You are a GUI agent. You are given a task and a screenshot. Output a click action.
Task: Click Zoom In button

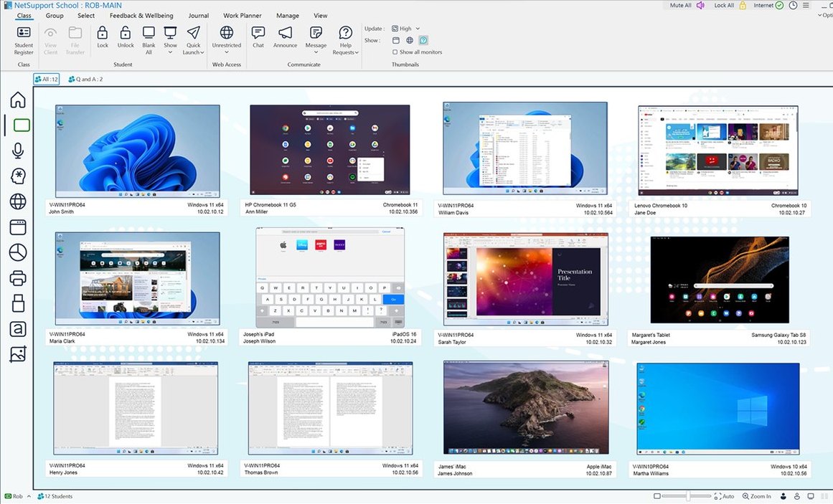[x=756, y=496]
